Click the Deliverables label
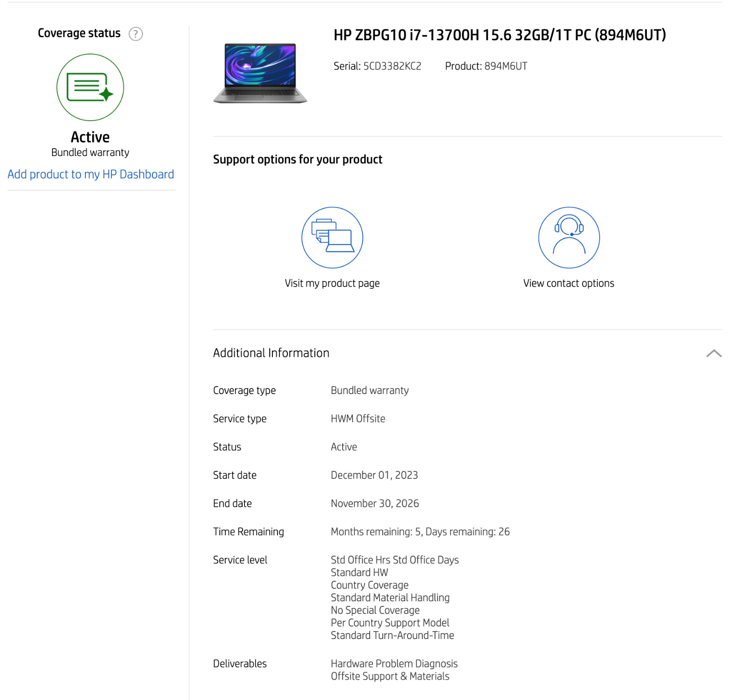This screenshot has height=700, width=745. (240, 664)
